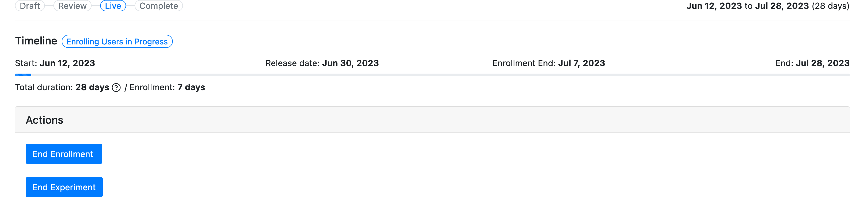Select the Review status pill
Viewport: 868px width, 220px height.
(72, 6)
